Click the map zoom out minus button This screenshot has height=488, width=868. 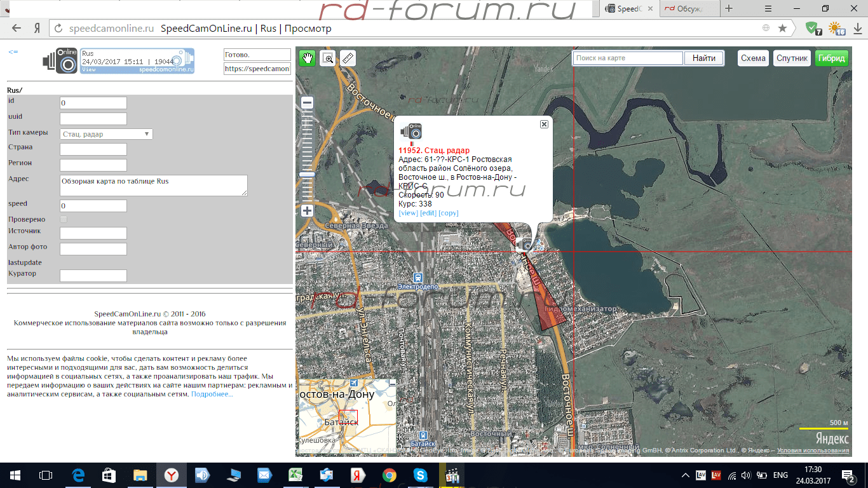(x=307, y=103)
